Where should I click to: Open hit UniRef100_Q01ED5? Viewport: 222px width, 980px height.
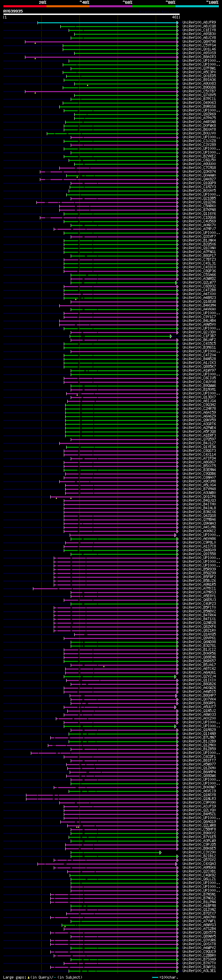(x=199, y=76)
